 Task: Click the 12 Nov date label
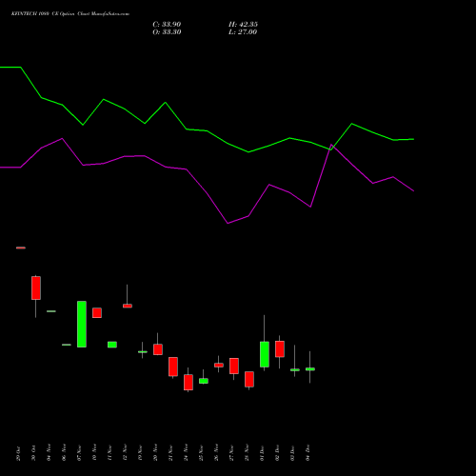[x=125, y=453]
